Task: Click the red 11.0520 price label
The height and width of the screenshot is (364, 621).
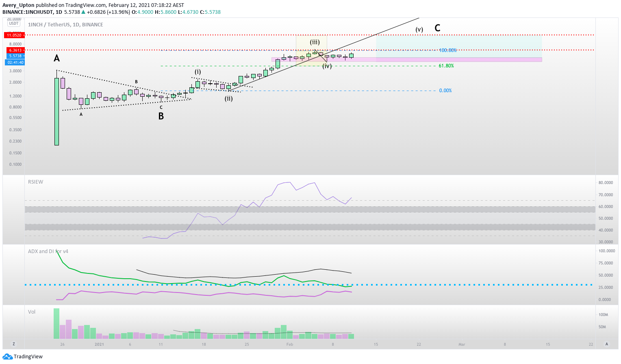Action: (15, 35)
